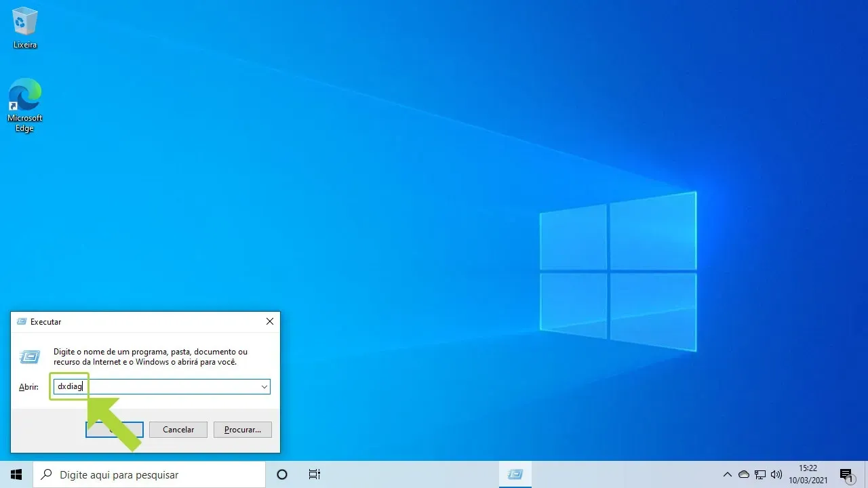Click the taskbar search box

(x=149, y=474)
